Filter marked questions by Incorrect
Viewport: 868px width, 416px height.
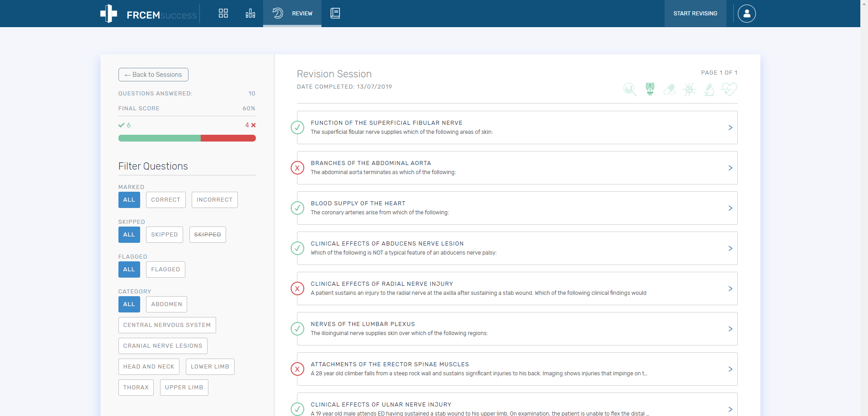tap(214, 200)
